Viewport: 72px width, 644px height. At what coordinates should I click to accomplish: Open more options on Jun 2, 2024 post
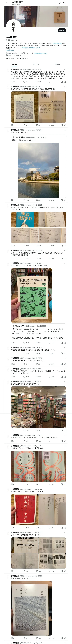[x=65, y=263]
